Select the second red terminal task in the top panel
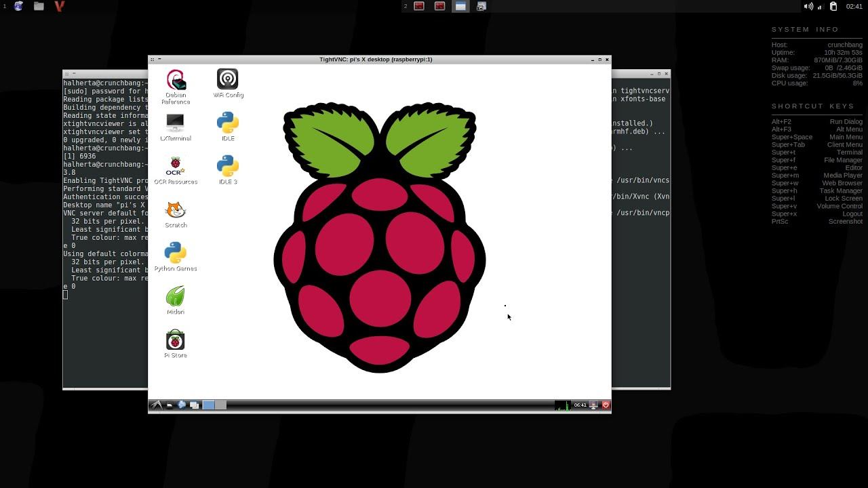The image size is (868, 488). [x=439, y=6]
